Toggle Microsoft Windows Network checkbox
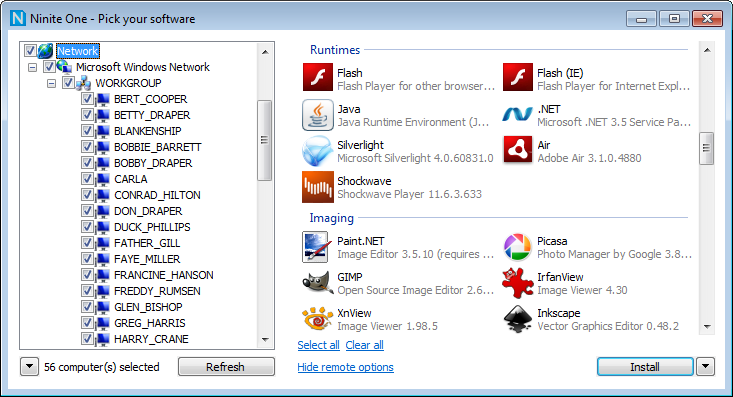 click(49, 67)
